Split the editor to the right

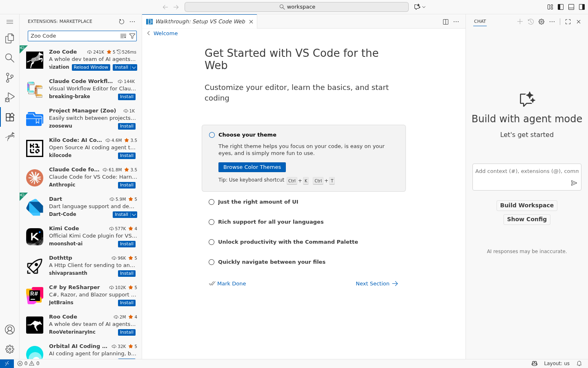tap(446, 22)
